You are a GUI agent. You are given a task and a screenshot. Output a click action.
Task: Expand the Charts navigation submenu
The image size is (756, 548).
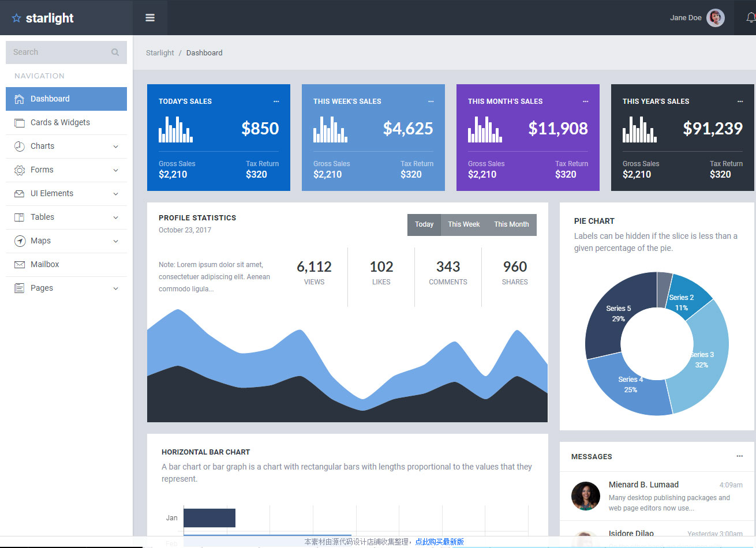[115, 147]
